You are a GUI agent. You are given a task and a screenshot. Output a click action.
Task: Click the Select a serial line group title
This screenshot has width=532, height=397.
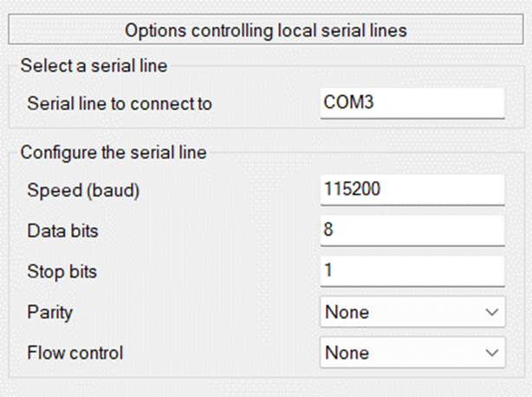tap(94, 66)
